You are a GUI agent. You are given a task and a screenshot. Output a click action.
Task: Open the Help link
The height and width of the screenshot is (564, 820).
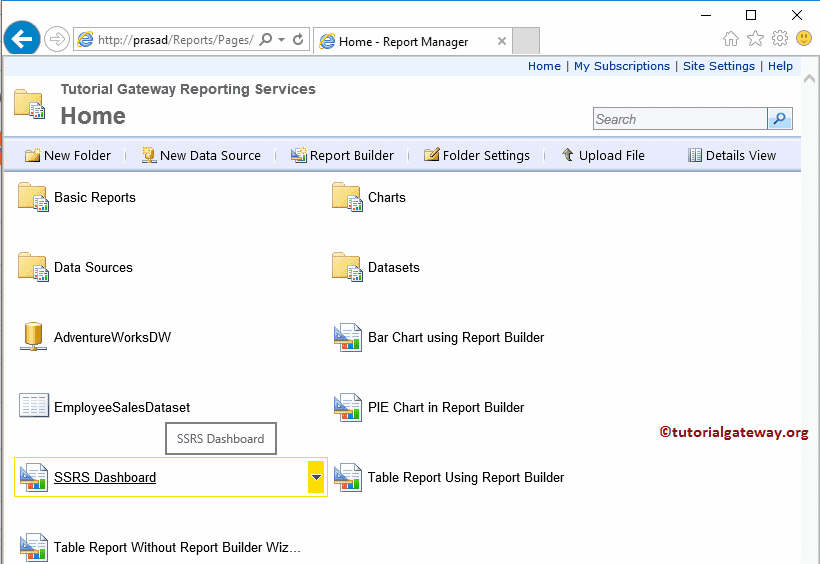pos(780,66)
